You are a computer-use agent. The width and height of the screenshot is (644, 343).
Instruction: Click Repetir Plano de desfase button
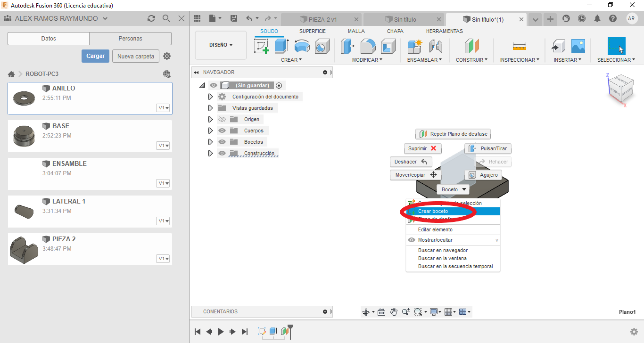click(x=453, y=134)
